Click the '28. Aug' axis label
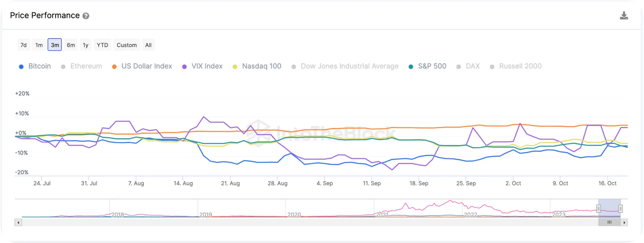 tap(278, 183)
